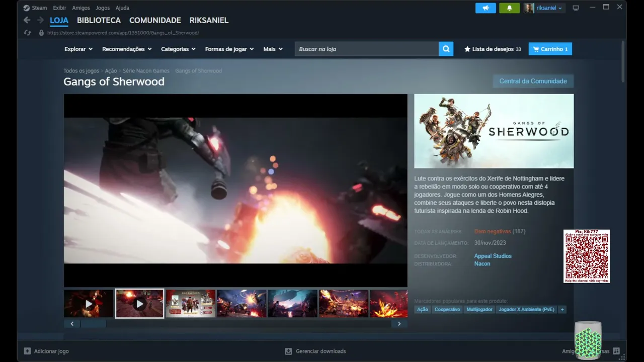This screenshot has width=644, height=362.
Task: Open Central da Comunidade
Action: click(x=533, y=81)
